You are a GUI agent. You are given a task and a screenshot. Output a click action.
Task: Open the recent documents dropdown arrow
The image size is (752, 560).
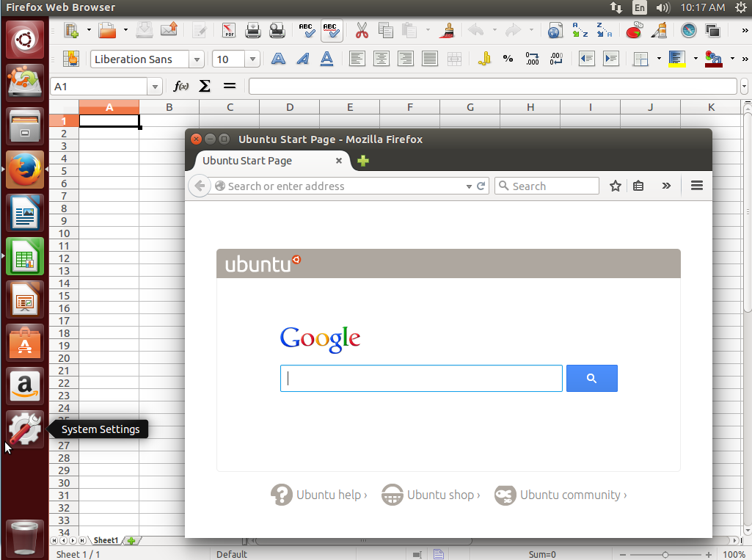click(125, 30)
